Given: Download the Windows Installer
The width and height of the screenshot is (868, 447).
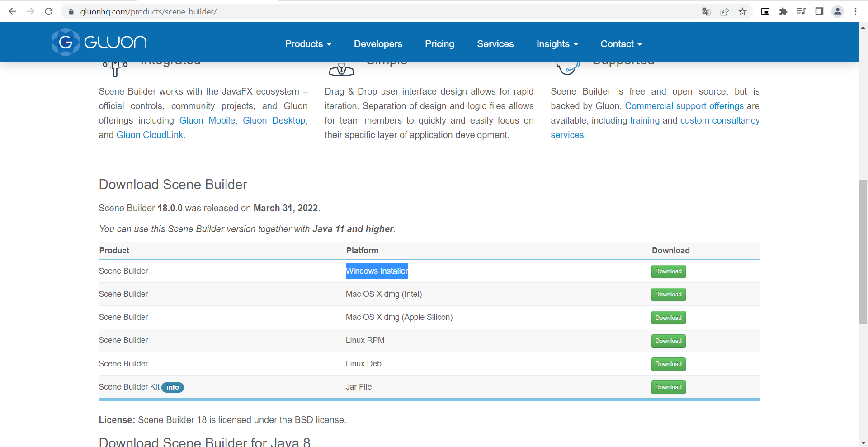Looking at the screenshot, I should 668,271.
